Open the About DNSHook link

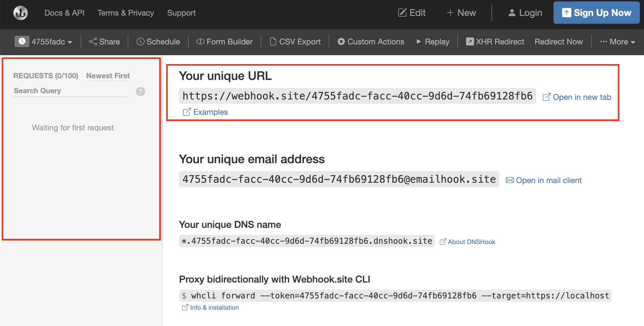(x=467, y=242)
